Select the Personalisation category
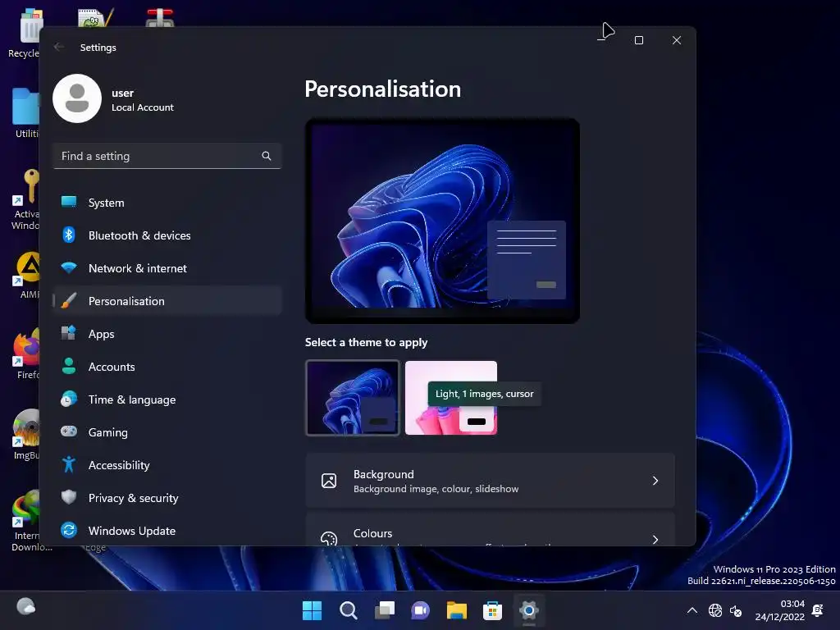 point(167,301)
